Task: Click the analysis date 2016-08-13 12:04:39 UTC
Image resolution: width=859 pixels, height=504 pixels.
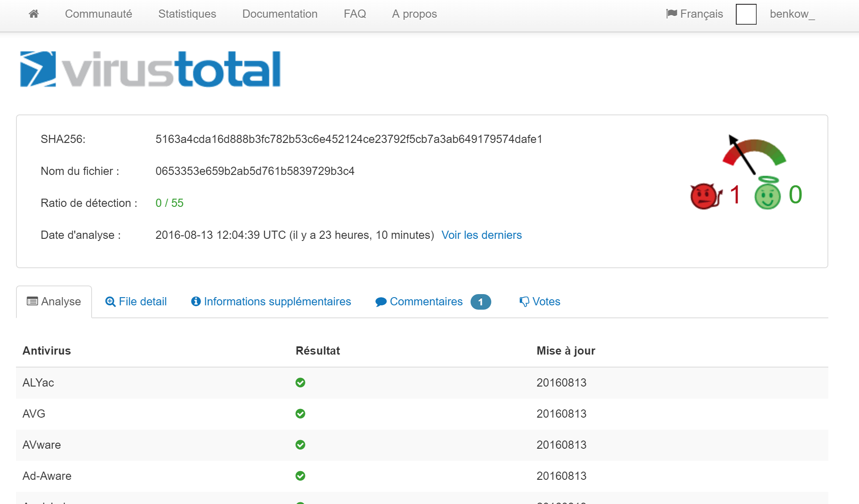Action: pyautogui.click(x=220, y=235)
